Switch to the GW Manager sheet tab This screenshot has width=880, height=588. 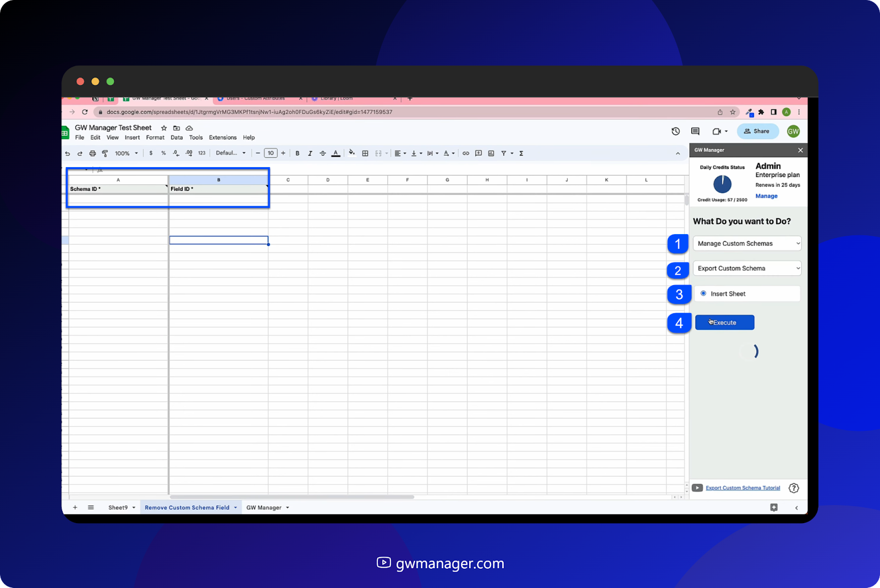pyautogui.click(x=264, y=508)
